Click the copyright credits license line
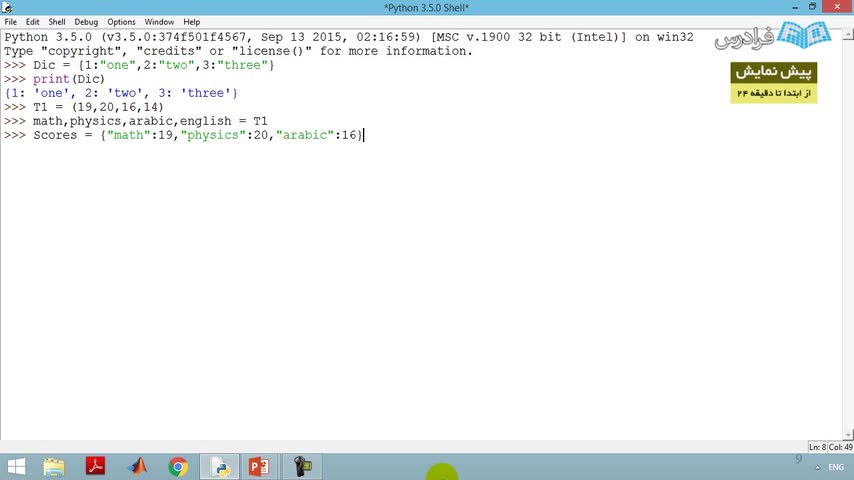 239,51
